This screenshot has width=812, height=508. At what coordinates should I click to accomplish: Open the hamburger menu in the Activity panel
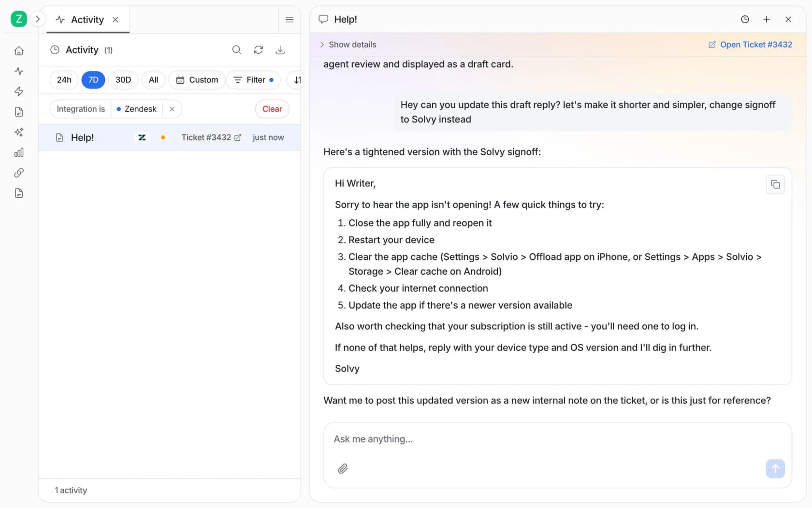tap(290, 20)
